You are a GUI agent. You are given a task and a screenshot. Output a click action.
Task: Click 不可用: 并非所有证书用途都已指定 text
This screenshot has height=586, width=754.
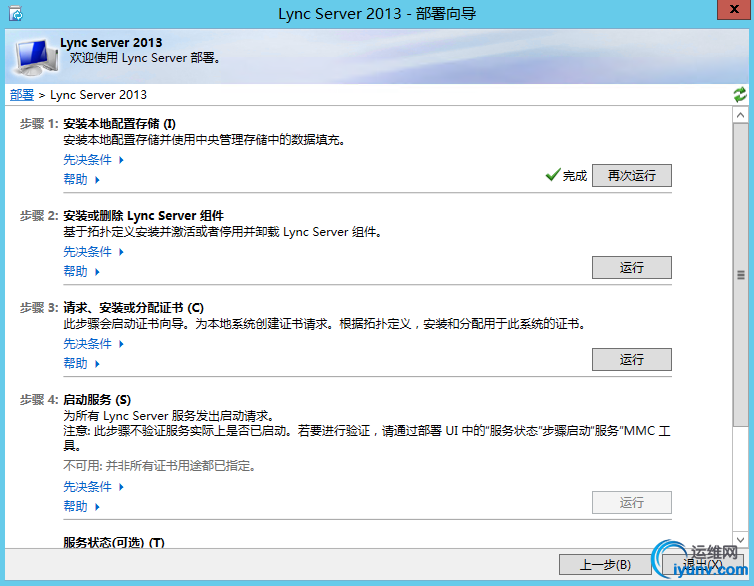click(x=159, y=466)
